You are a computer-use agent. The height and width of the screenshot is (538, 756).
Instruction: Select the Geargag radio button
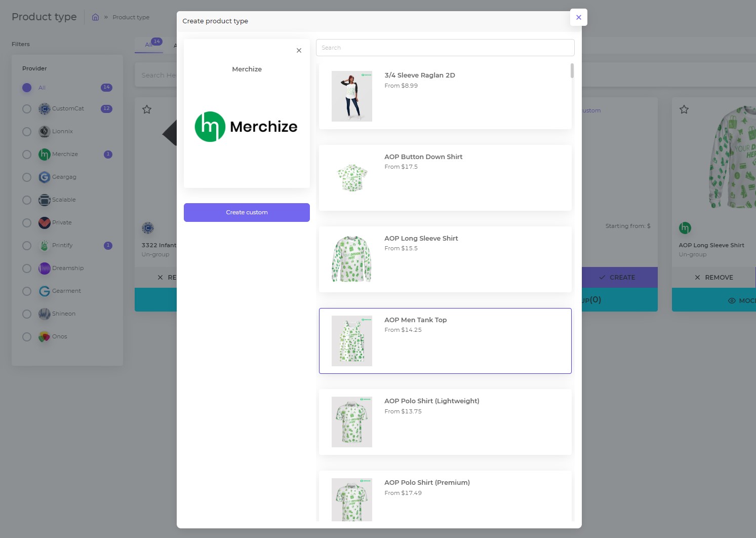click(x=27, y=177)
